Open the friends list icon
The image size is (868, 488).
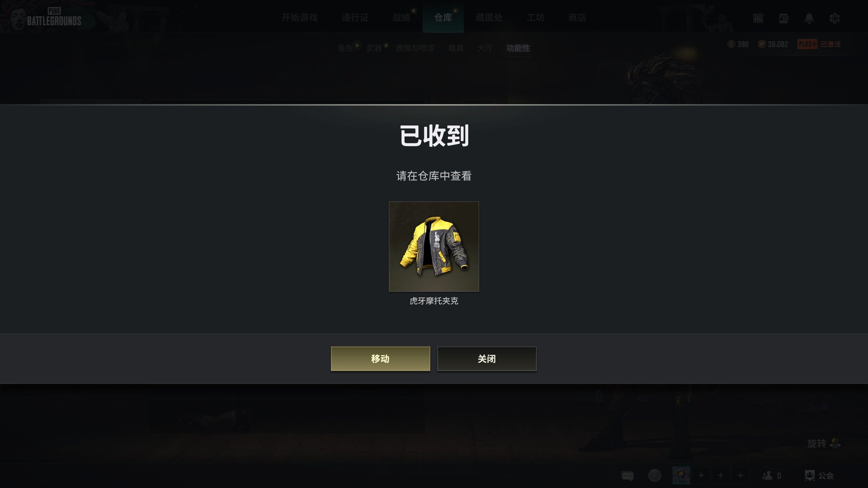pyautogui.click(x=771, y=476)
